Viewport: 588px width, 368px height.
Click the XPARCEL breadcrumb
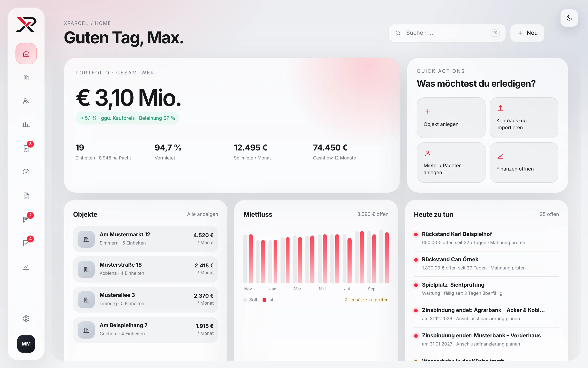click(76, 23)
